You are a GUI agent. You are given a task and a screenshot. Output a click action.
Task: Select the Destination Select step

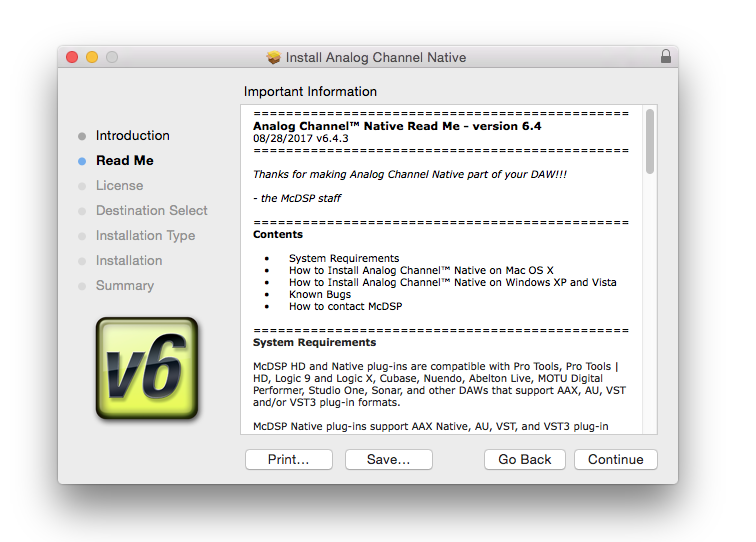pyautogui.click(x=151, y=211)
